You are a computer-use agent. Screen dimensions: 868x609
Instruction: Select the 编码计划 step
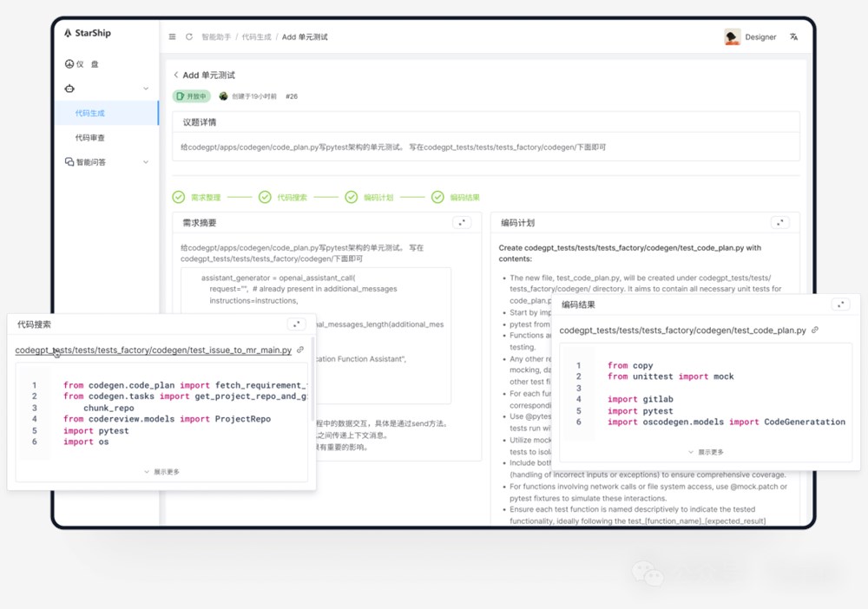[378, 198]
